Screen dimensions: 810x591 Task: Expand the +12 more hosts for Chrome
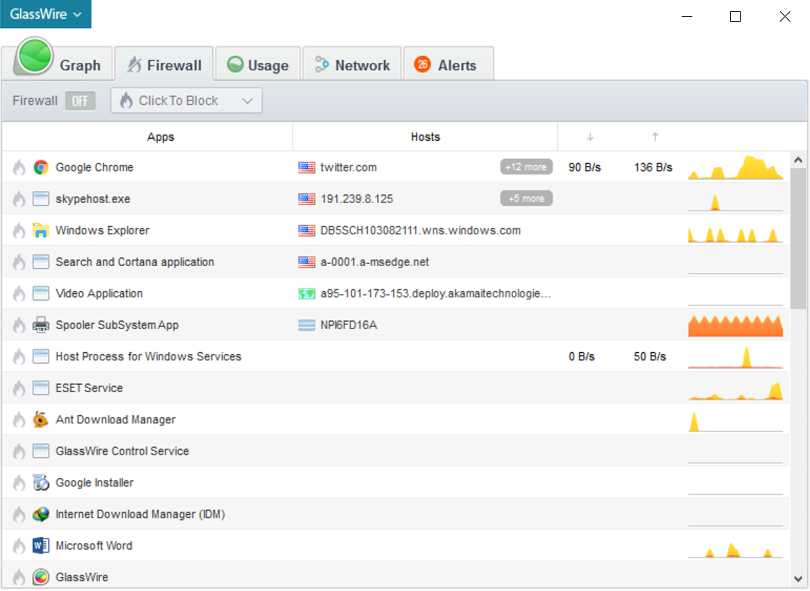point(526,168)
